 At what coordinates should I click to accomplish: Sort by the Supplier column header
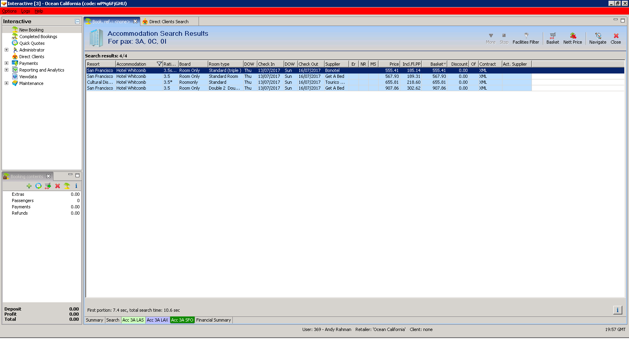[336, 64]
